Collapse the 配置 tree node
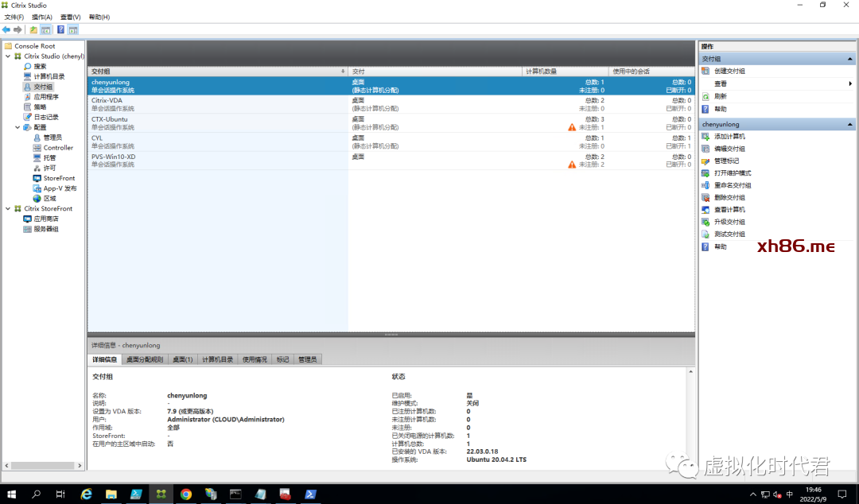This screenshot has height=504, width=859. [x=17, y=127]
